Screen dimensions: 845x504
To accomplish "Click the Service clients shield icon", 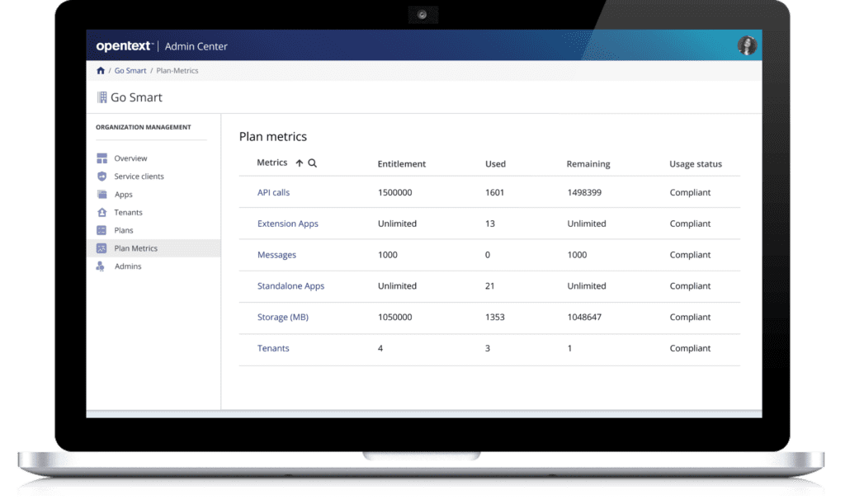I will tap(101, 176).
